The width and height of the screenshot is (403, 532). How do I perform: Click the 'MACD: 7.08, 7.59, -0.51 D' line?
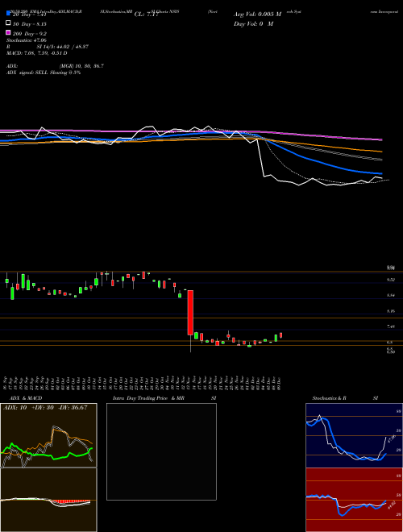36,53
